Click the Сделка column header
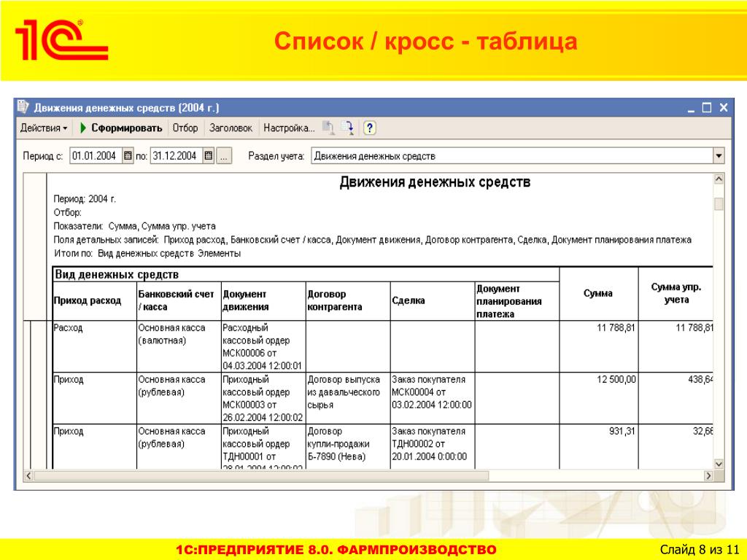Image resolution: width=747 pixels, height=560 pixels. [x=432, y=301]
